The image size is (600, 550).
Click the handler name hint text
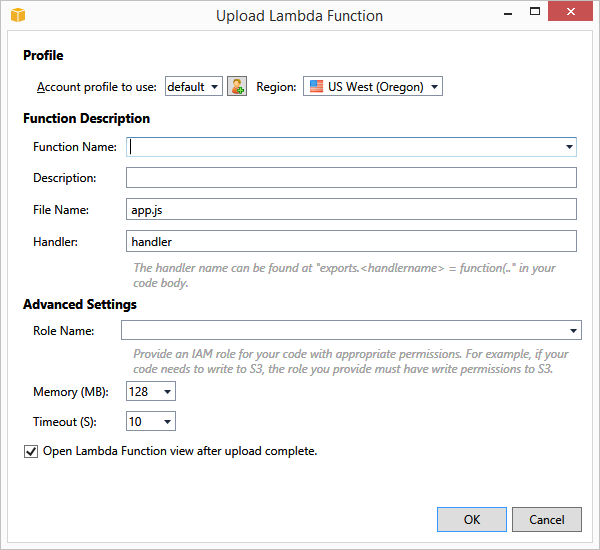[344, 275]
